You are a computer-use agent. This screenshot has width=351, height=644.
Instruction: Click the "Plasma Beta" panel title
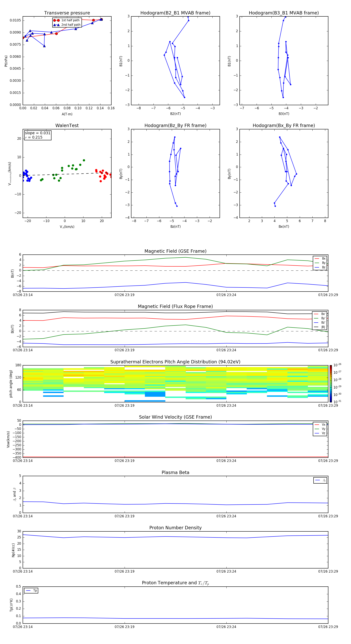click(175, 473)
